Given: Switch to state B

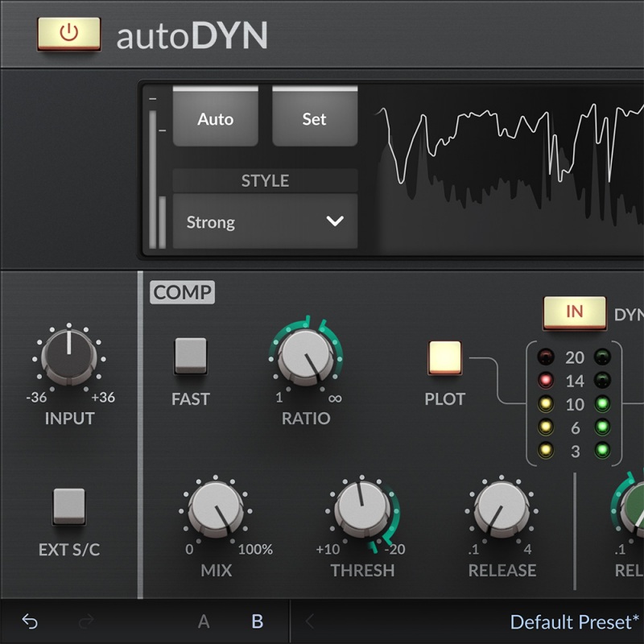Looking at the screenshot, I should point(258,621).
